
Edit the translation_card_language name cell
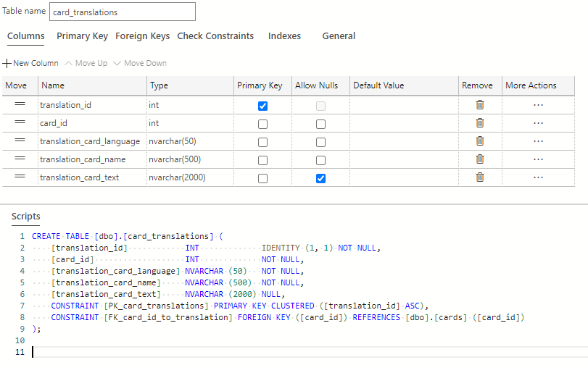coord(92,141)
